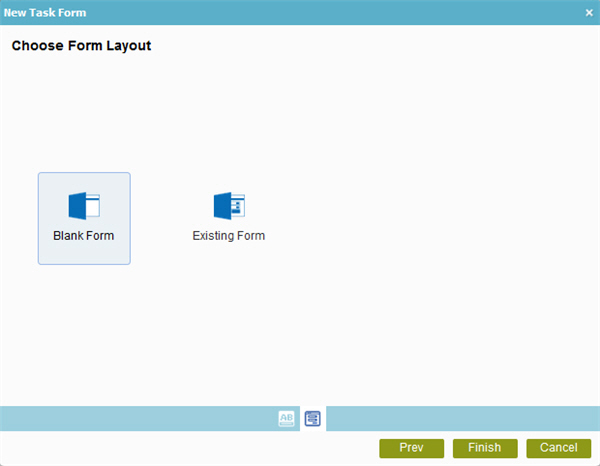Open the form layout step icon
Image resolution: width=600 pixels, height=466 pixels.
[x=313, y=419]
